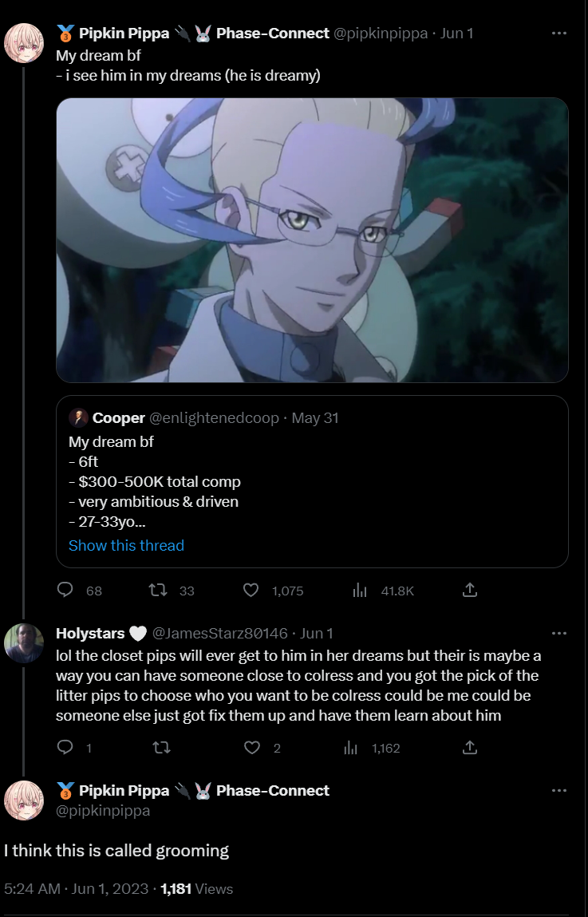This screenshot has height=917, width=588.
Task: Open more options for top tweet
Action: [x=559, y=34]
